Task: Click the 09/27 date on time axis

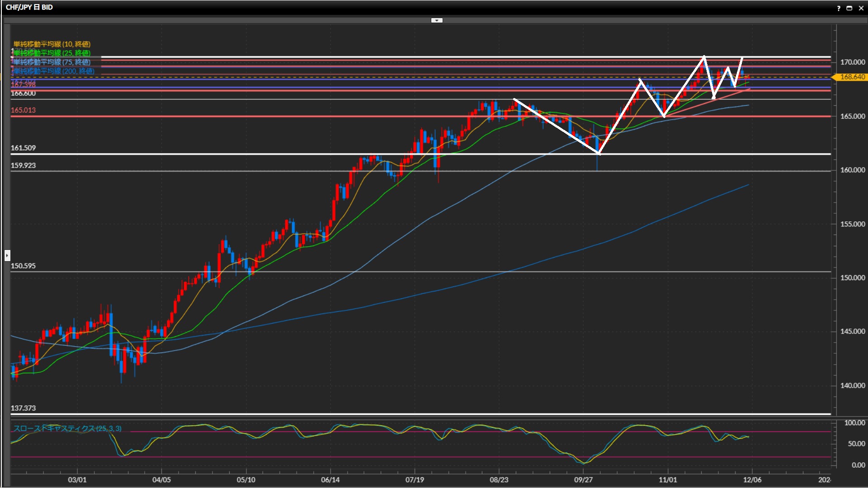Action: 583,480
